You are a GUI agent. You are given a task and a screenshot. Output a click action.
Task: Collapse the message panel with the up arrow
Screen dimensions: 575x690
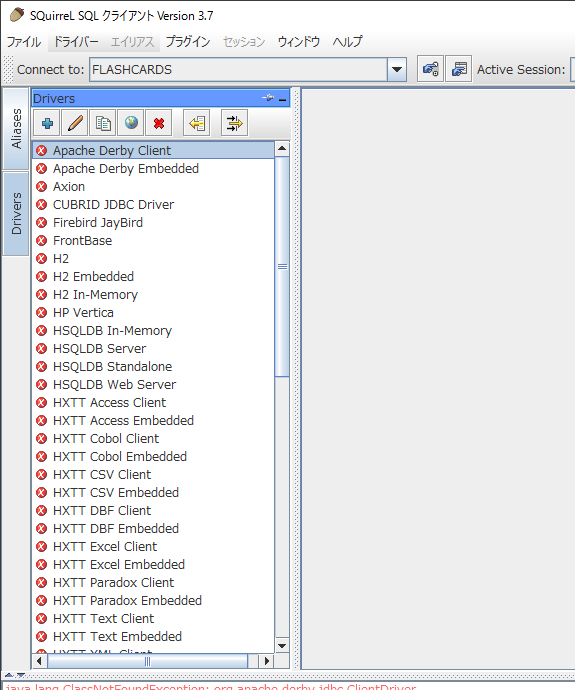point(9,675)
